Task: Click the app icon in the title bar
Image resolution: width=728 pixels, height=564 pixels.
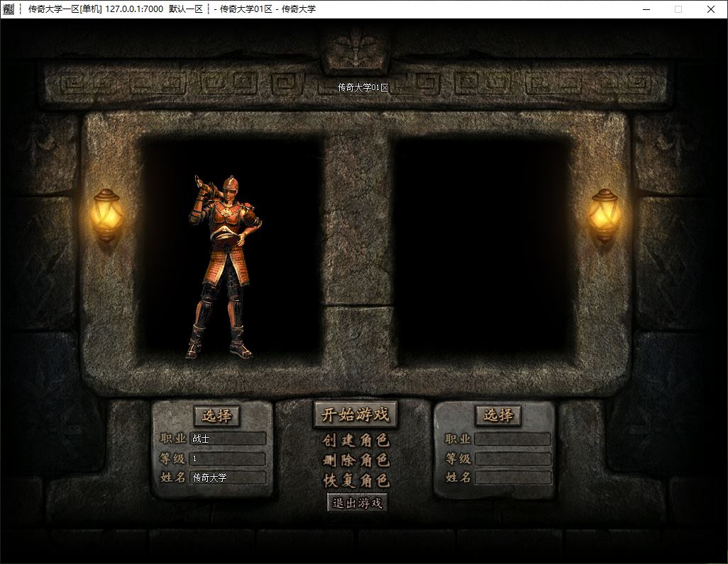Action: point(9,9)
